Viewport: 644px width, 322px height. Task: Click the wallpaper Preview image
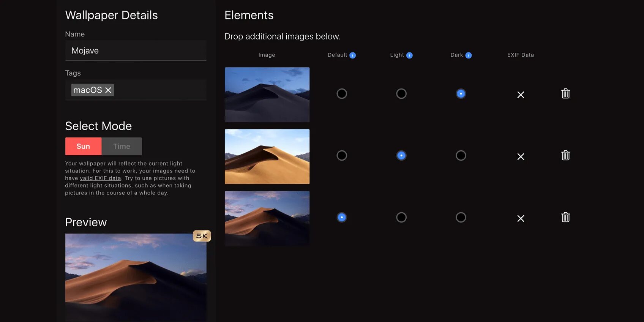[136, 278]
